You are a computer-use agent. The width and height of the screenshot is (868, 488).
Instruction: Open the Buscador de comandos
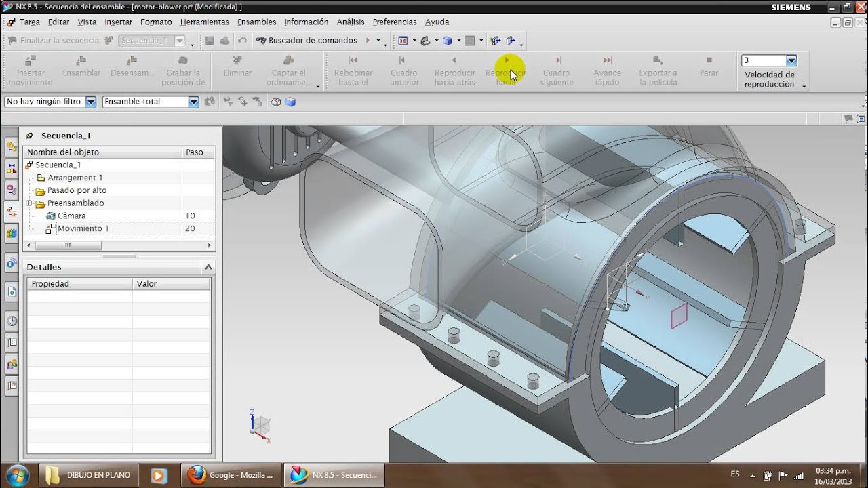click(x=306, y=41)
